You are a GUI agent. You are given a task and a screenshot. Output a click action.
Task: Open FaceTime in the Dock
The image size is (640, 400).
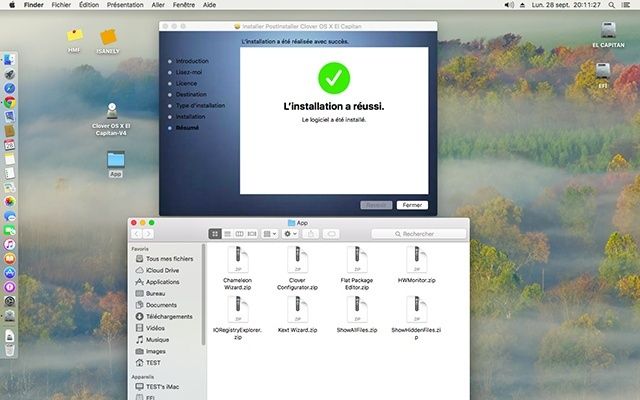pyautogui.click(x=9, y=230)
